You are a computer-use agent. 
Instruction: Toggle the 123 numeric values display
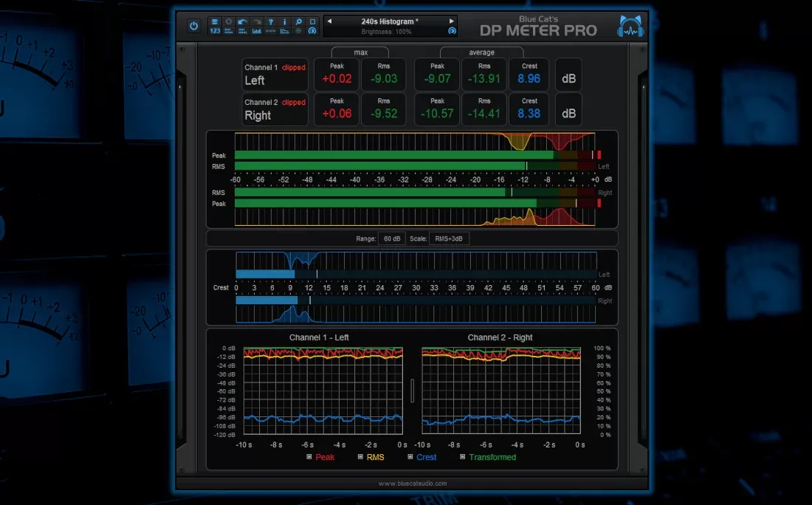[214, 31]
